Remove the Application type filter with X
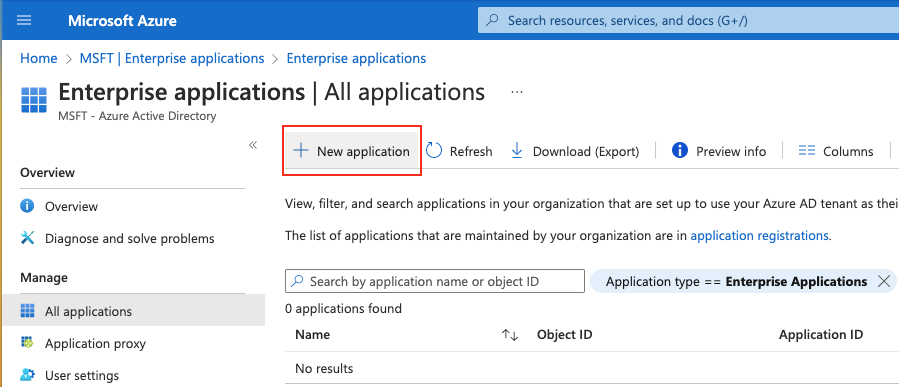Image resolution: width=899 pixels, height=387 pixels. [x=884, y=281]
